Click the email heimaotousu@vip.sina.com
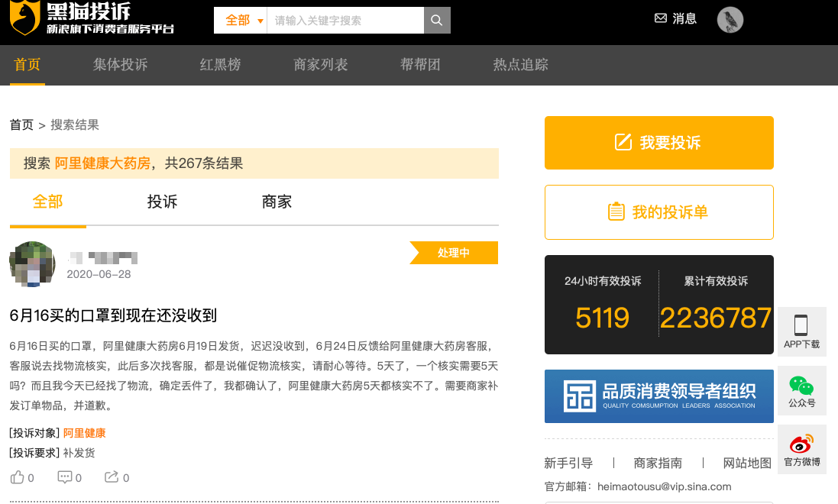 pos(665,486)
